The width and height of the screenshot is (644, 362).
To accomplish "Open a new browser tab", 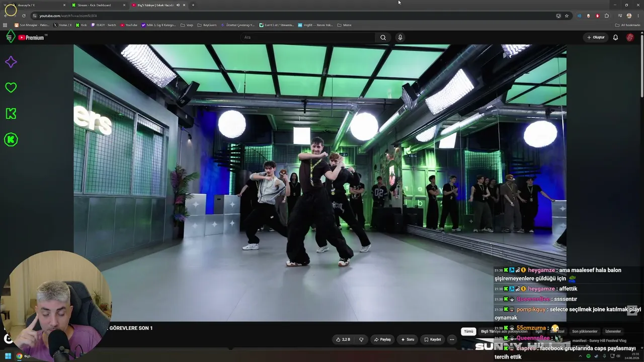I will [x=193, y=5].
